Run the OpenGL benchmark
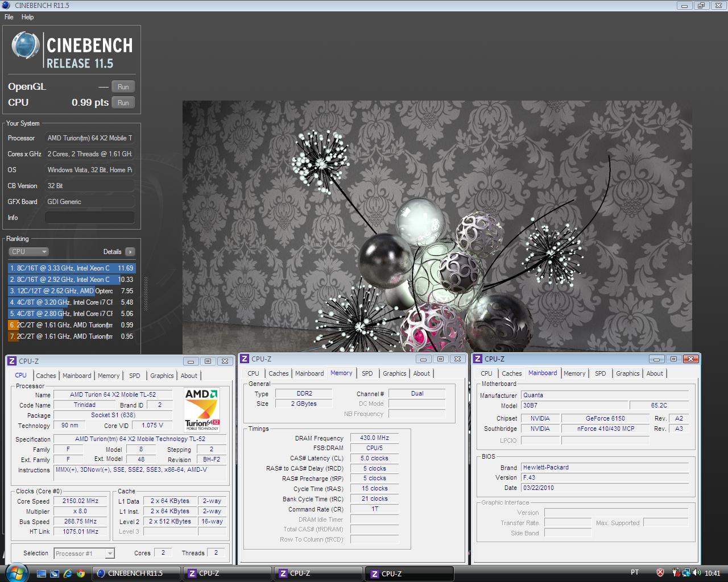The width and height of the screenshot is (728, 582). pyautogui.click(x=123, y=86)
